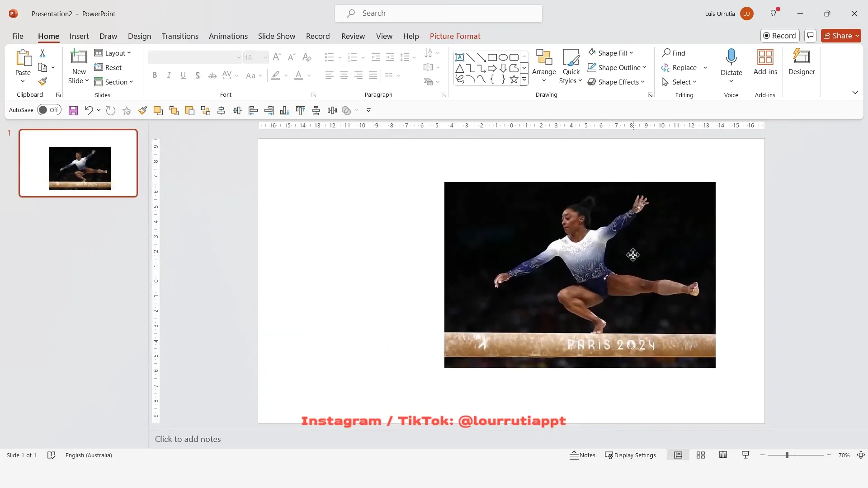The width and height of the screenshot is (868, 488).
Task: Click the zoom slider handle
Action: (787, 455)
